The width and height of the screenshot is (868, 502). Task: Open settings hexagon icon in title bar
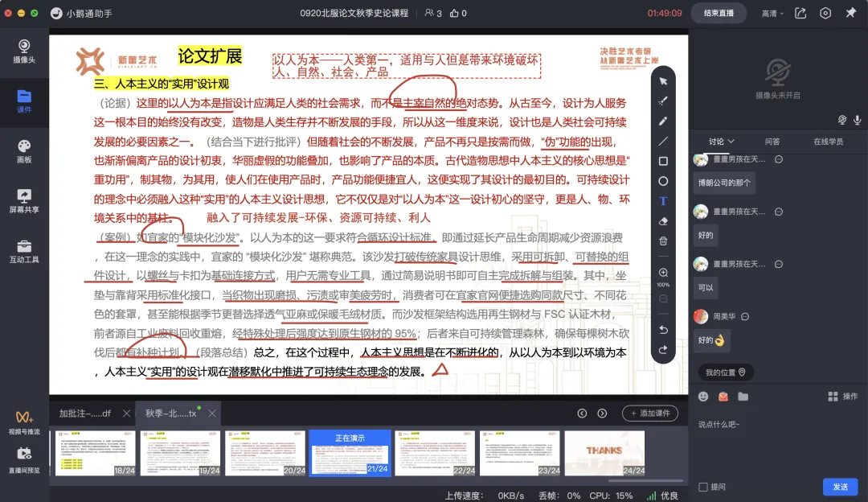(825, 13)
